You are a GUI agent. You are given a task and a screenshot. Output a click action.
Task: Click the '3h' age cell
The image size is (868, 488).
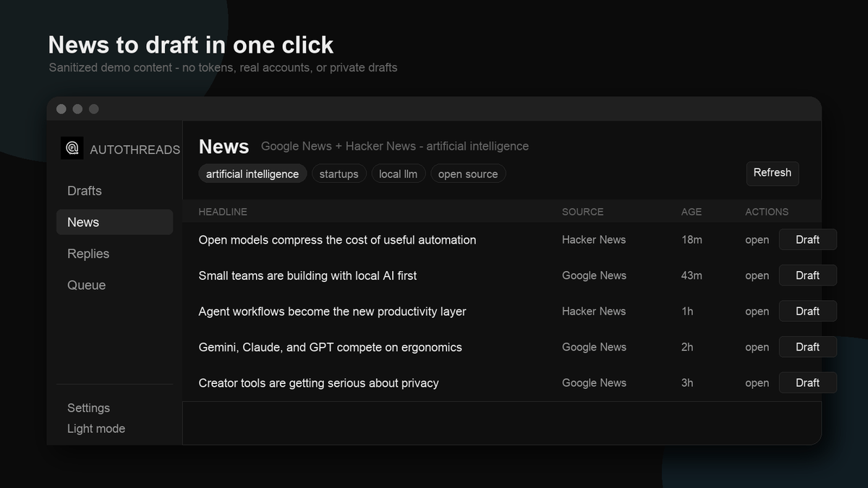[x=687, y=383]
